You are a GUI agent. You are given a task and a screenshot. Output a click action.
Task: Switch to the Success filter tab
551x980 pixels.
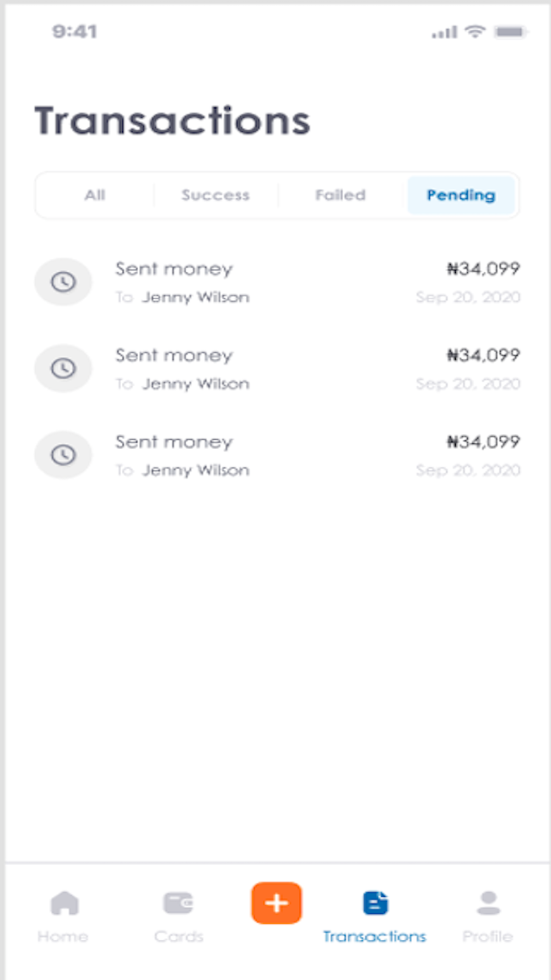tap(215, 195)
